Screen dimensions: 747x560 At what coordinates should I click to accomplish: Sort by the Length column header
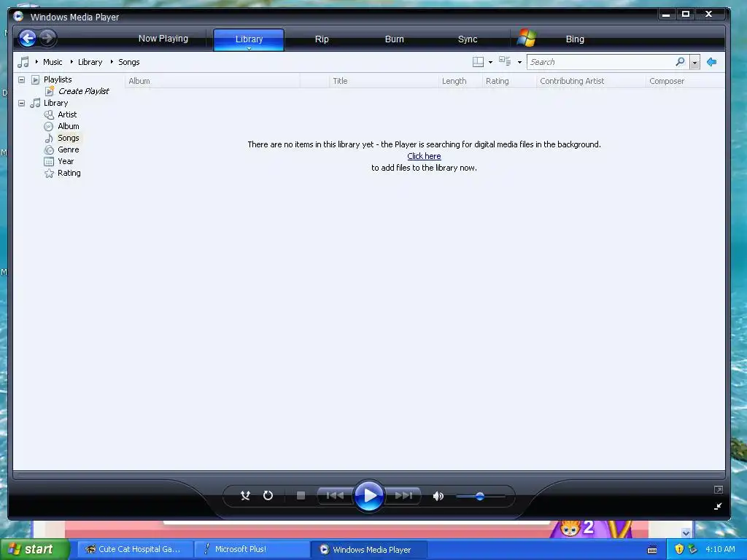460,81
